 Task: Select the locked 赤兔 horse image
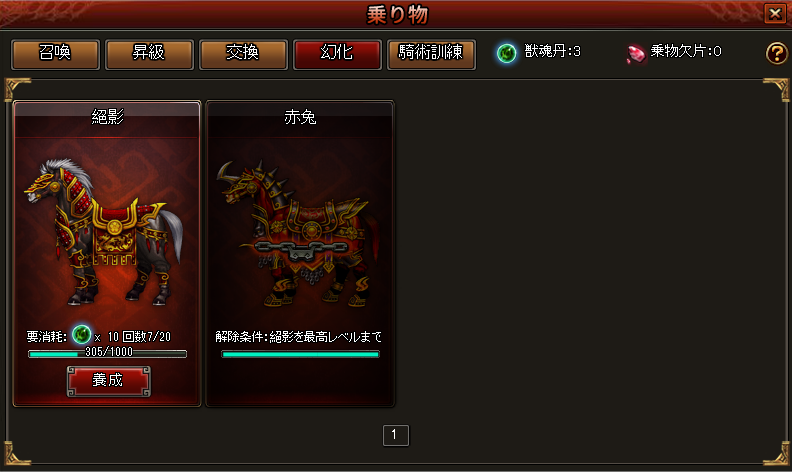pos(299,233)
